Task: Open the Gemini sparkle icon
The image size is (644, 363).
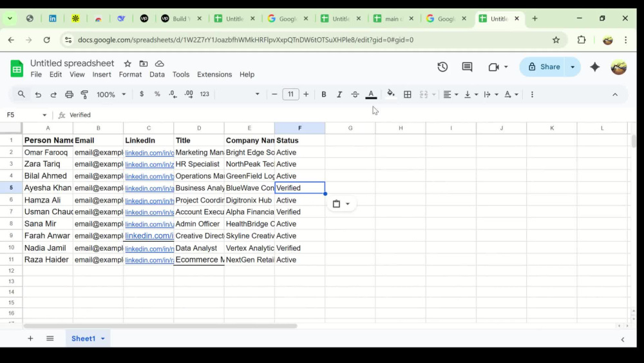Action: 594,66
